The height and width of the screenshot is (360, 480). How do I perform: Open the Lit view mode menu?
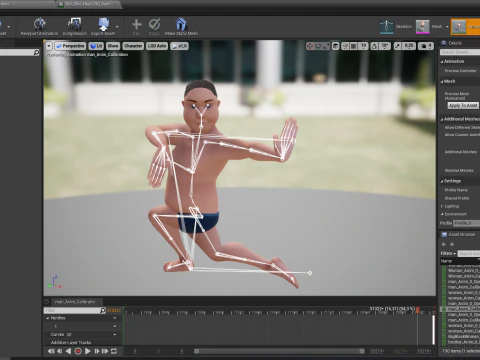pyautogui.click(x=96, y=46)
